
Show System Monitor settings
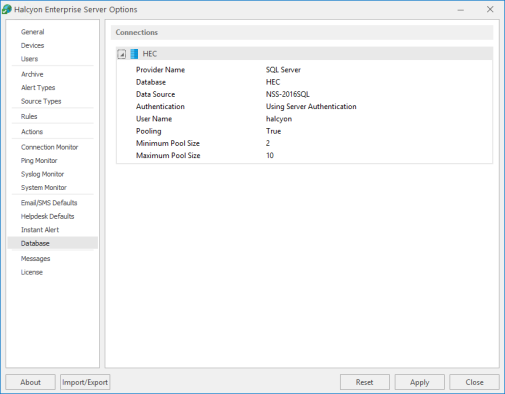(44, 188)
